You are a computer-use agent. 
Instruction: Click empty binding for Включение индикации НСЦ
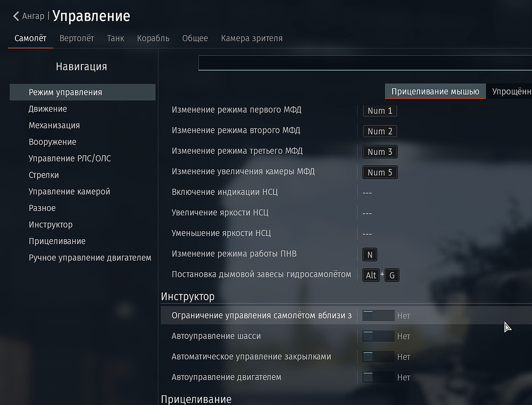(x=367, y=192)
